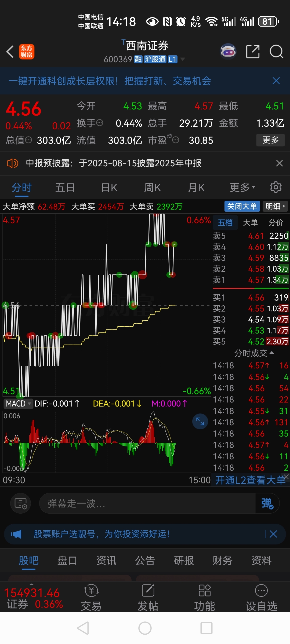The width and height of the screenshot is (290, 644).
Task: Select 五档 order book tab
Action: tap(225, 222)
